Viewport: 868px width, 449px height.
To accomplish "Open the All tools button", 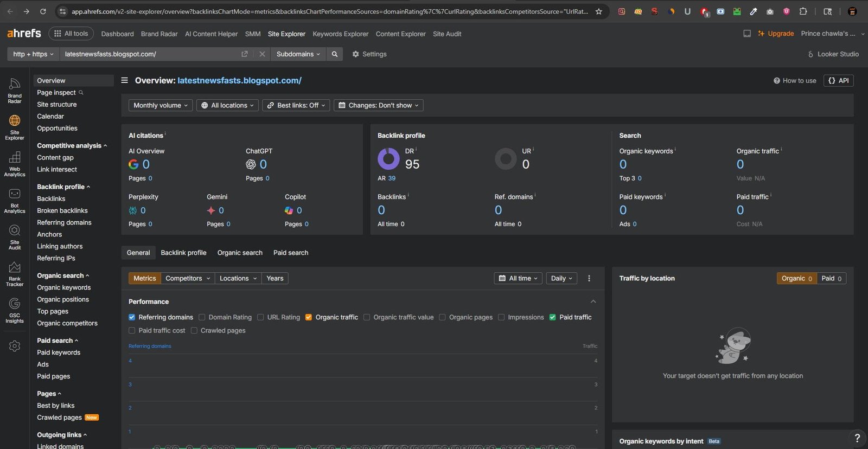I will (71, 34).
